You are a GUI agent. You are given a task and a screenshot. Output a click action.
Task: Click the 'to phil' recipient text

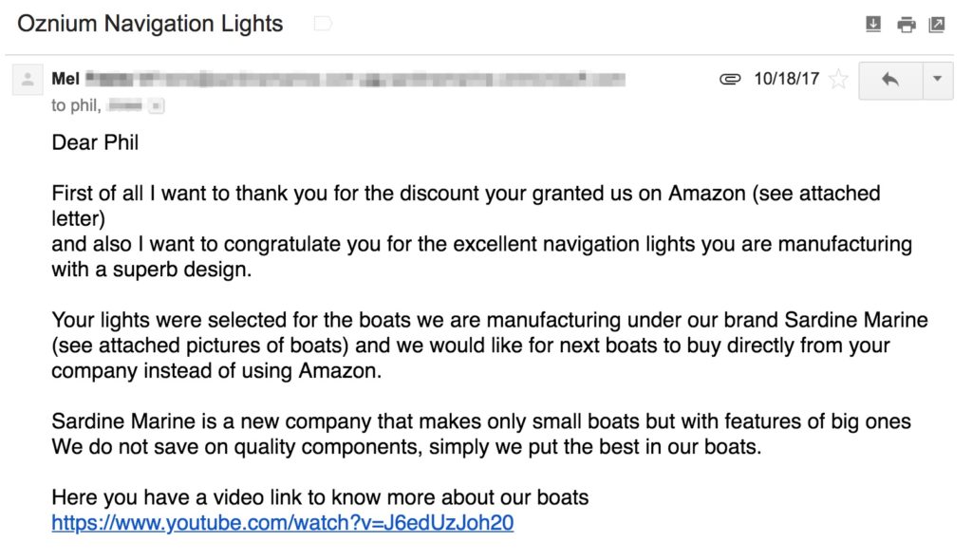click(75, 105)
